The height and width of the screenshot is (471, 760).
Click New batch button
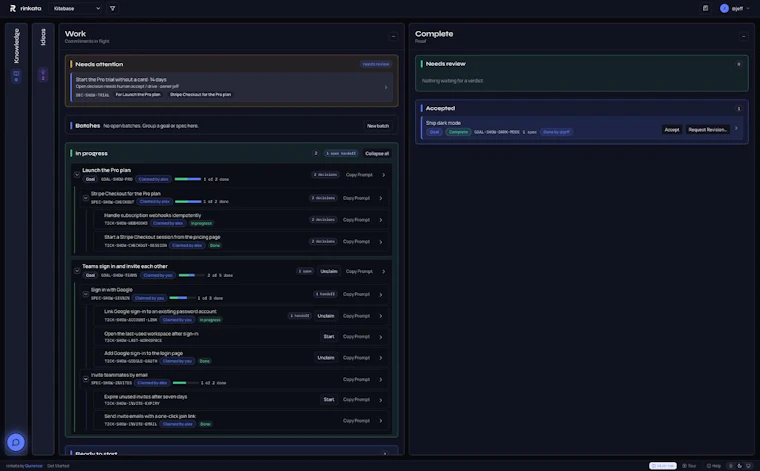point(378,126)
